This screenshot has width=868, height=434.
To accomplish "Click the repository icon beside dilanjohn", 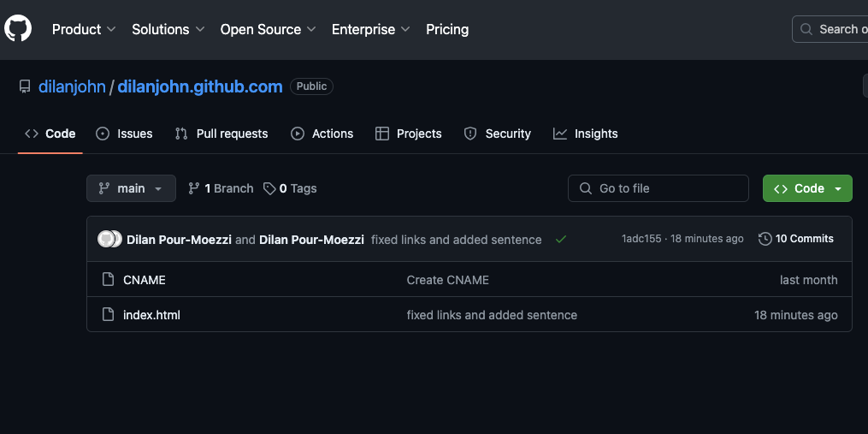I will click(x=25, y=86).
